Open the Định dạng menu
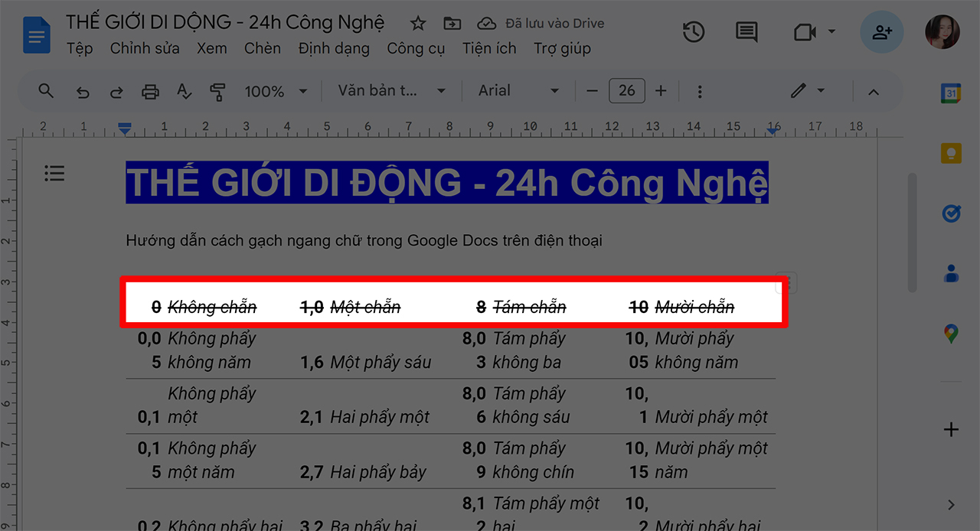 pos(334,48)
